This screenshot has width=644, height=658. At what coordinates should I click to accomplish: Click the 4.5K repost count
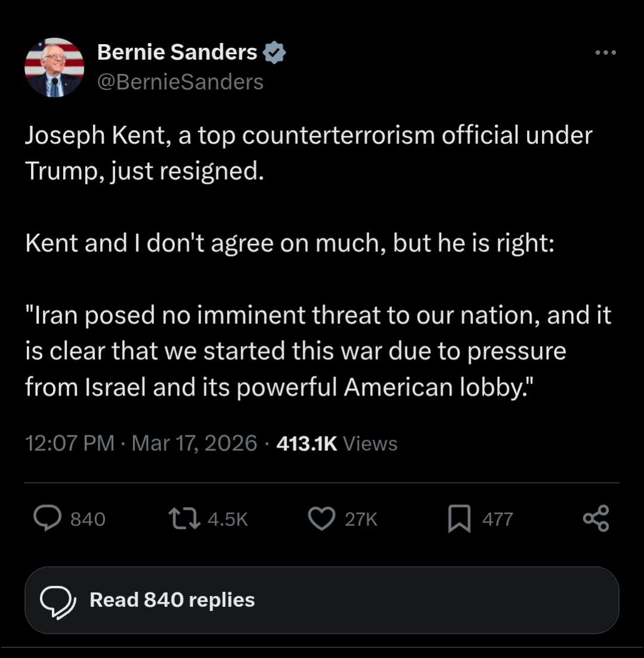(x=227, y=519)
